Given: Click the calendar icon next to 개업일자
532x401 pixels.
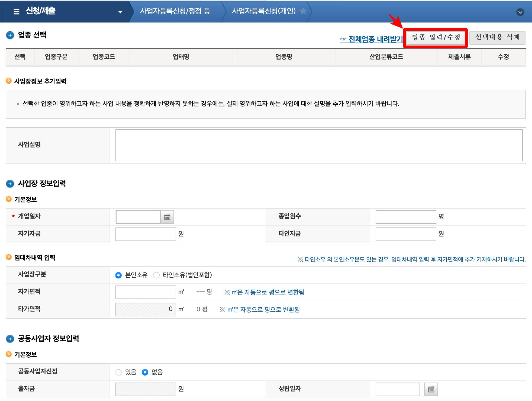Looking at the screenshot, I should tap(167, 217).
